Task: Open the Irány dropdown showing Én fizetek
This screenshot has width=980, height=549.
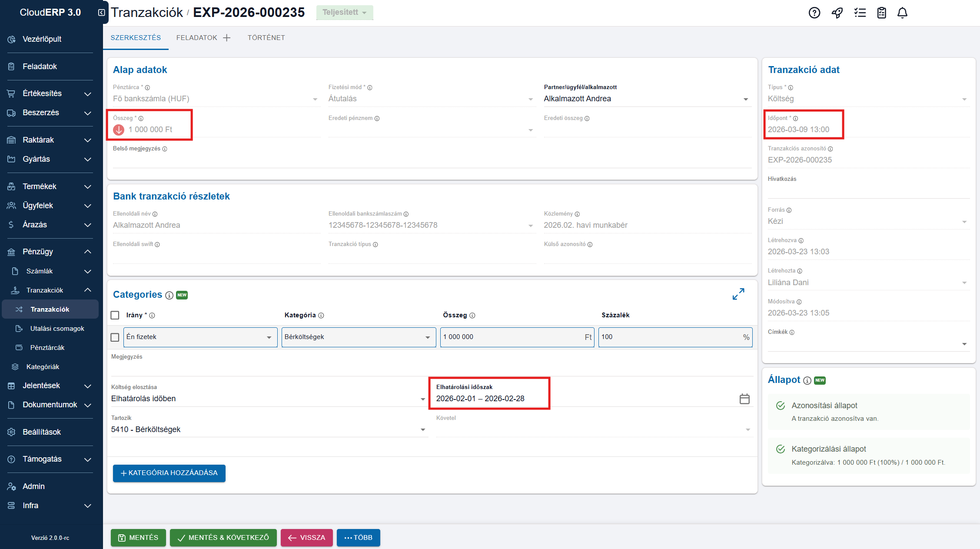Action: tap(200, 337)
